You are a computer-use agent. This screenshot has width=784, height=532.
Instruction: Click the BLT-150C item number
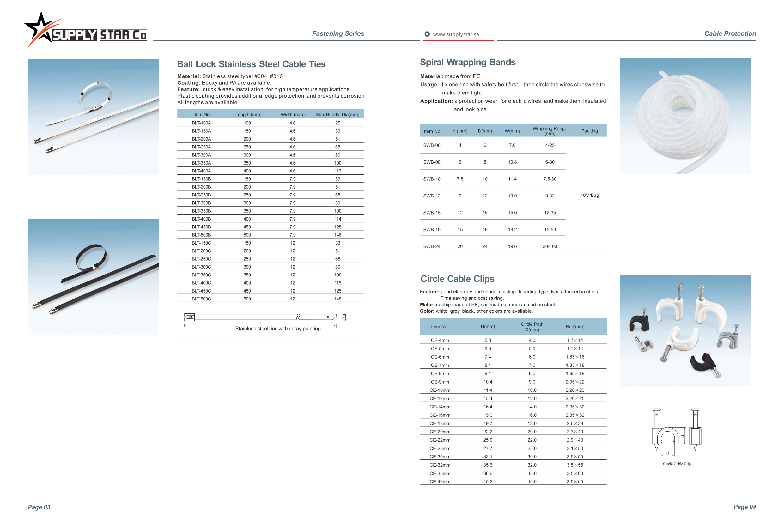[x=201, y=243]
